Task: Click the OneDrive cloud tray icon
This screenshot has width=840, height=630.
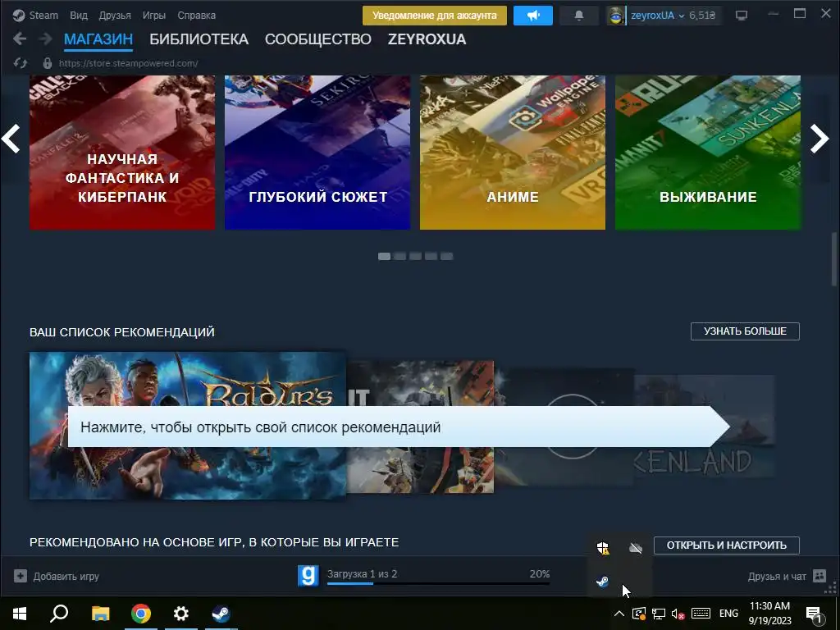Action: pos(636,548)
